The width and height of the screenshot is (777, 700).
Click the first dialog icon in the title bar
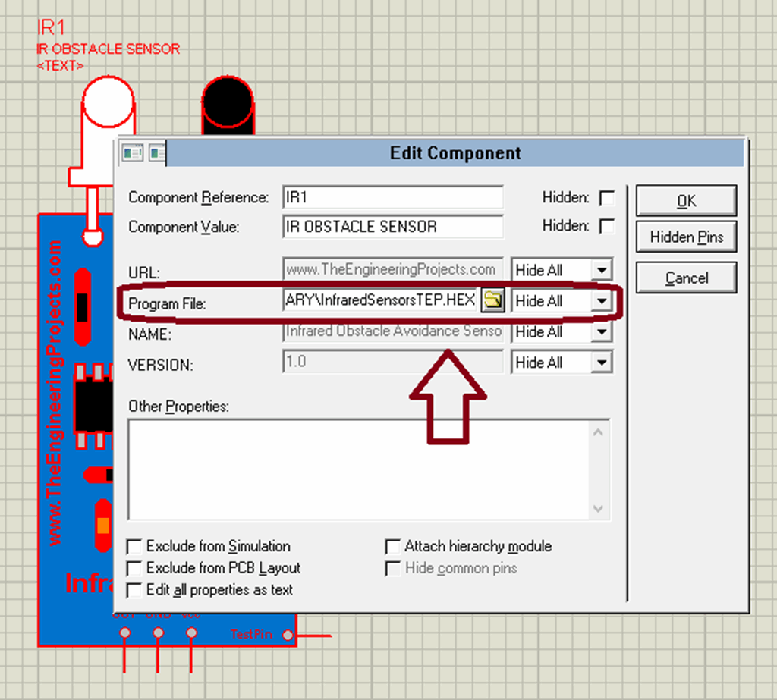tap(132, 152)
